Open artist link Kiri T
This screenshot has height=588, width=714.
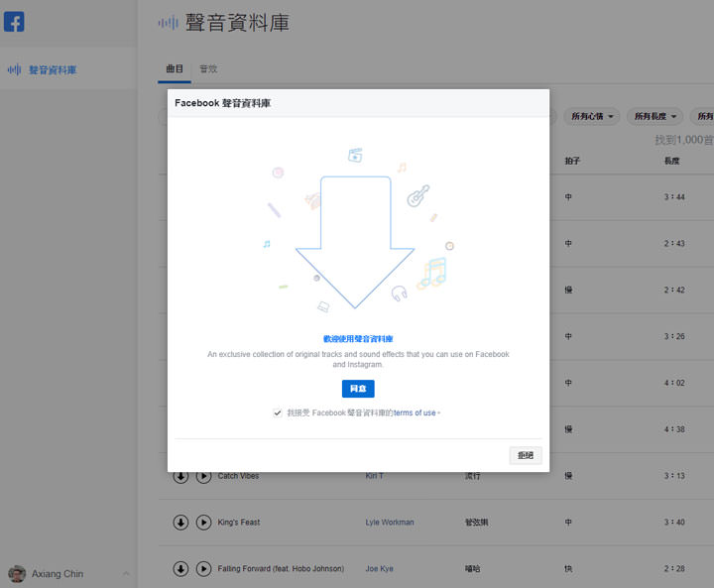[x=374, y=476]
